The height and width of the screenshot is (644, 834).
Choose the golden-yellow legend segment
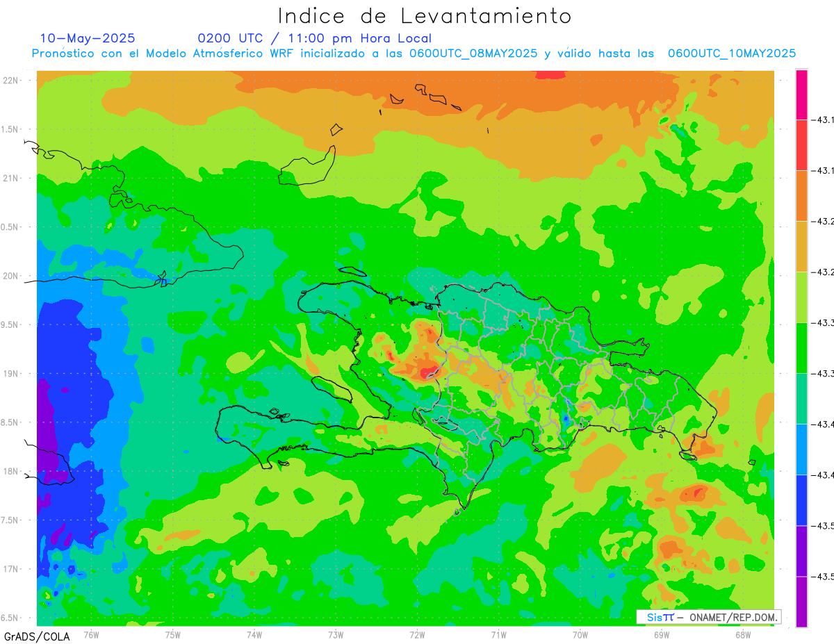(x=801, y=247)
